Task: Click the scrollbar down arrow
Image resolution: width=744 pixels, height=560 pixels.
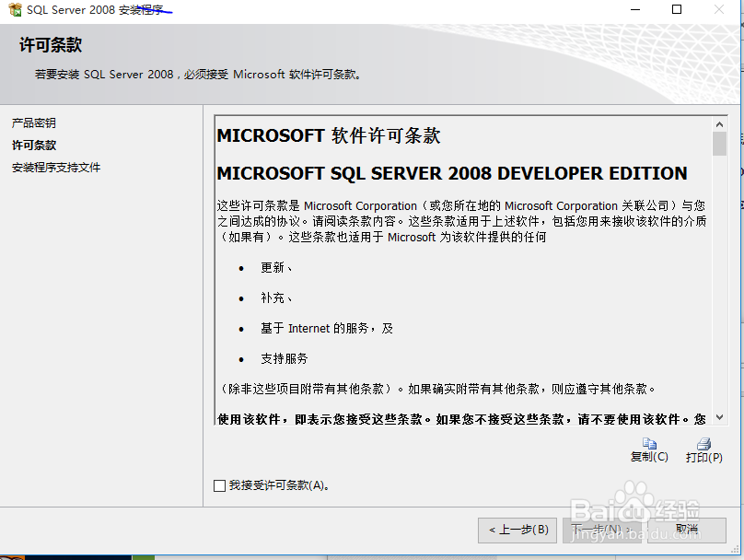Action: pos(721,417)
